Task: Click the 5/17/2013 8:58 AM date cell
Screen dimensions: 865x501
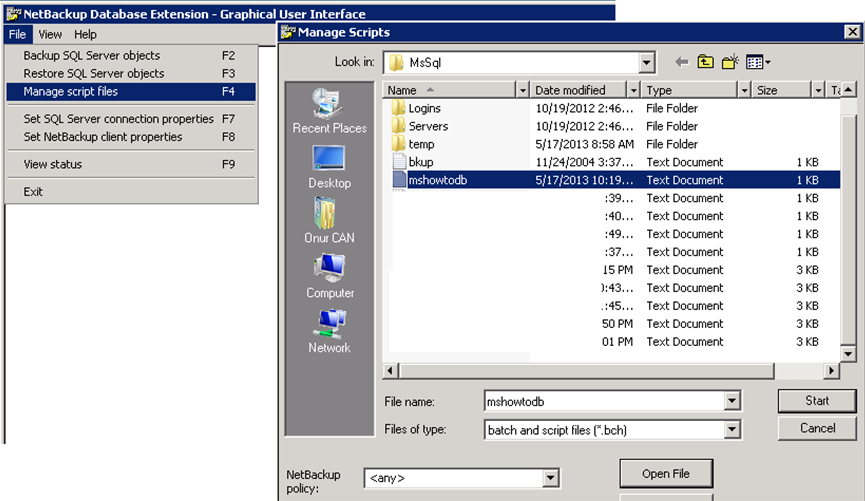Action: pos(585,144)
